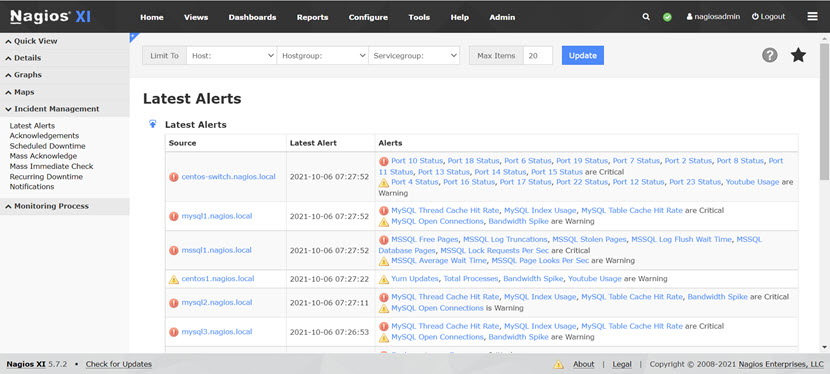Click the critical icon before MSSQL Free Pages
Screen dimensions: 830x374
pos(384,240)
